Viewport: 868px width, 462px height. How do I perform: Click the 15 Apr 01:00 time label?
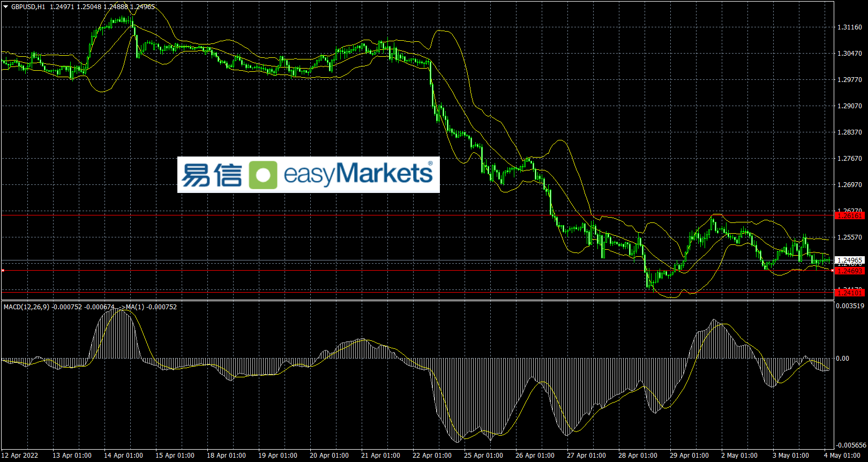pyautogui.click(x=175, y=456)
